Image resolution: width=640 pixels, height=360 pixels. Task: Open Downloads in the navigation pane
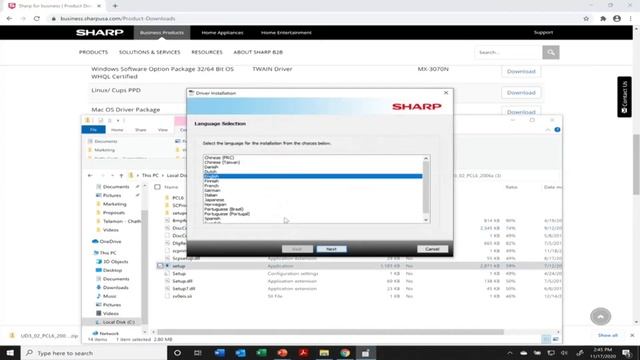(116, 287)
